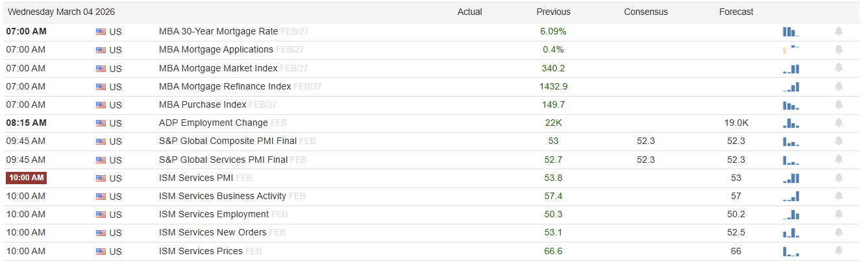View chart icon for MBA Purchase Index
The image size is (868, 262).
[791, 104]
